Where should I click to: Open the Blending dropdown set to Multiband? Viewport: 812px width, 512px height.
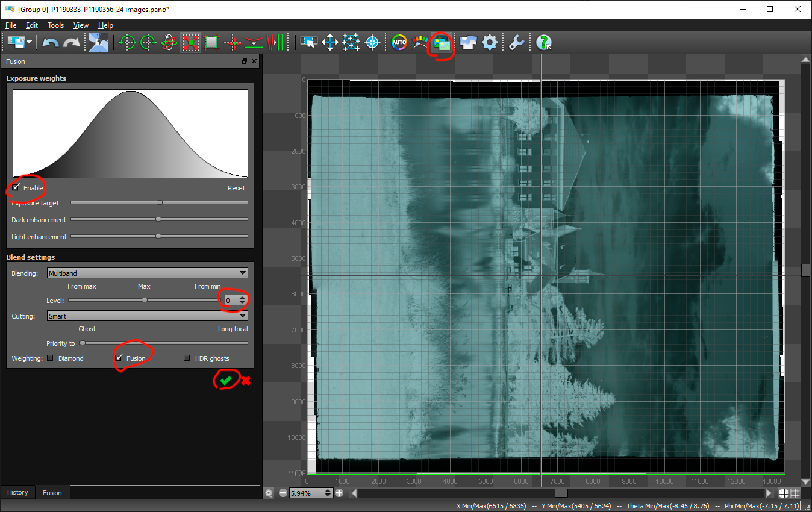pyautogui.click(x=147, y=273)
